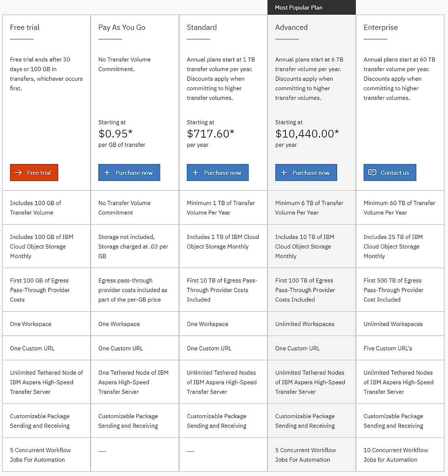Click the chat bubble icon on Contact us
This screenshot has height=476, width=448.
372,172
